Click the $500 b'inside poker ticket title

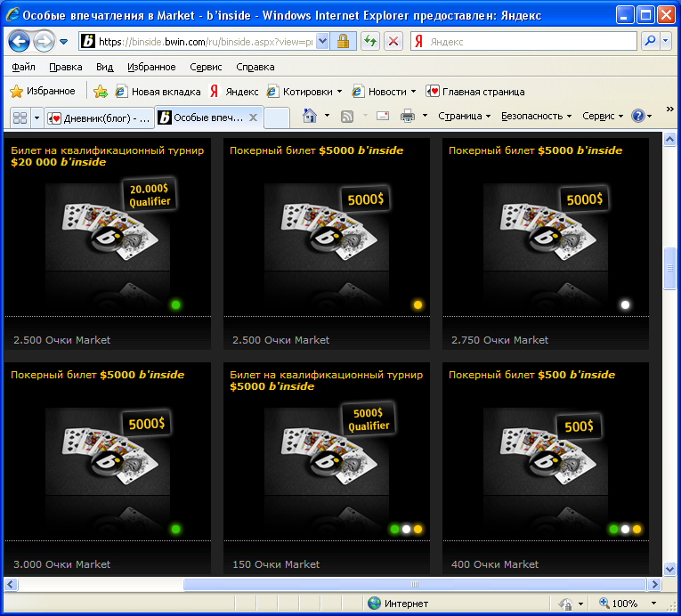pos(531,375)
